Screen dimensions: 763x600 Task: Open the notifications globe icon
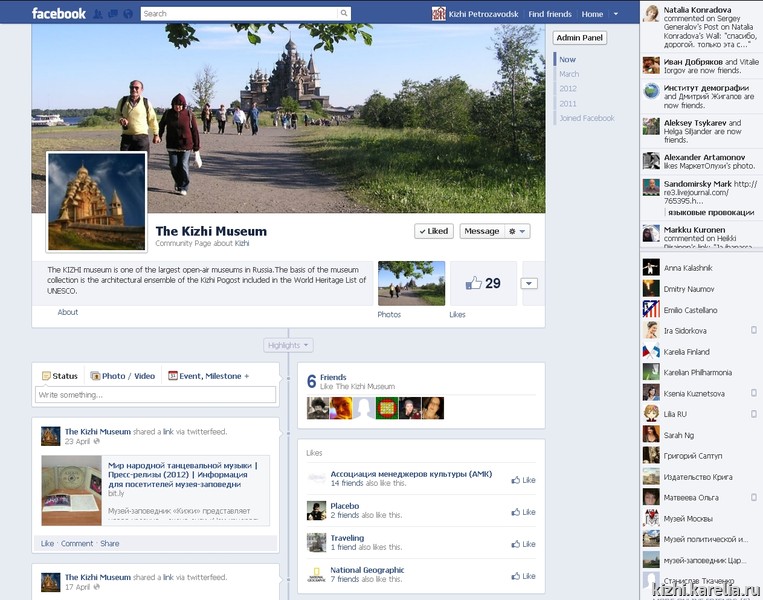(x=128, y=14)
